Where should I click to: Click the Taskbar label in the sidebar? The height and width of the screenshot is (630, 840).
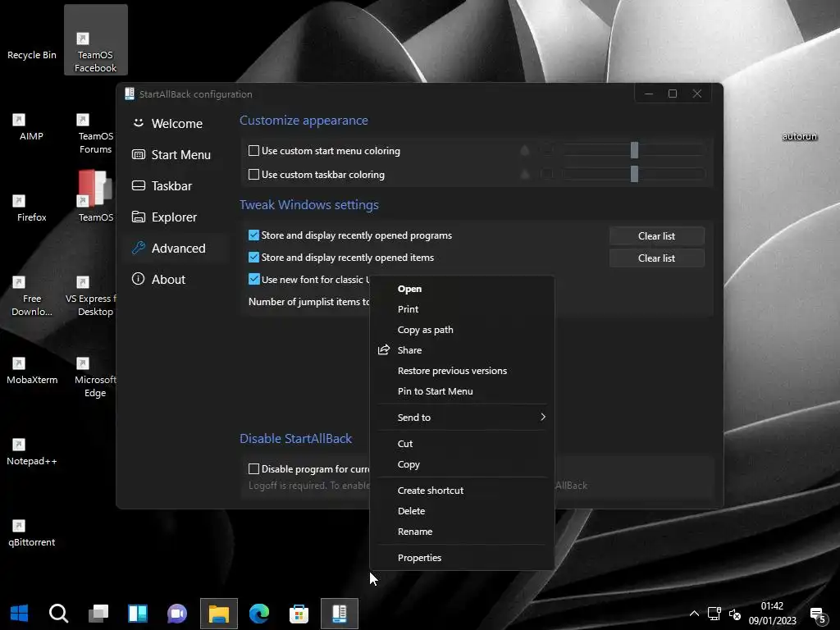coord(171,185)
